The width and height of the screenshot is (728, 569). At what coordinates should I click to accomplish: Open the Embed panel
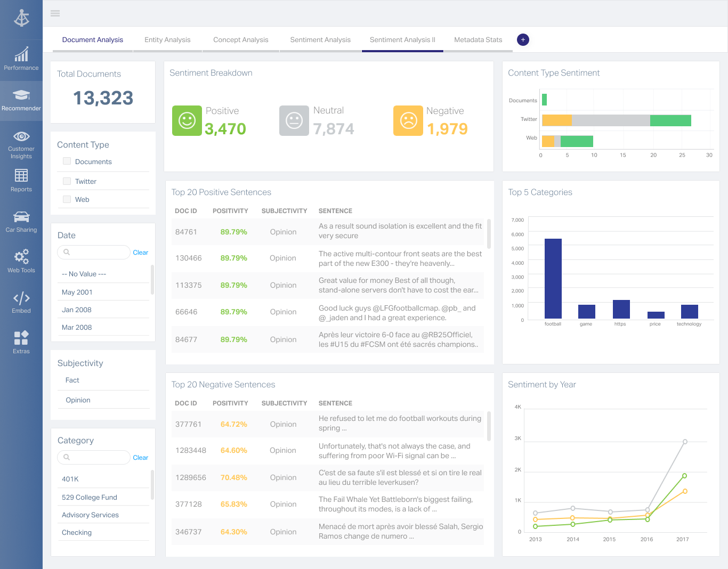pos(21,302)
